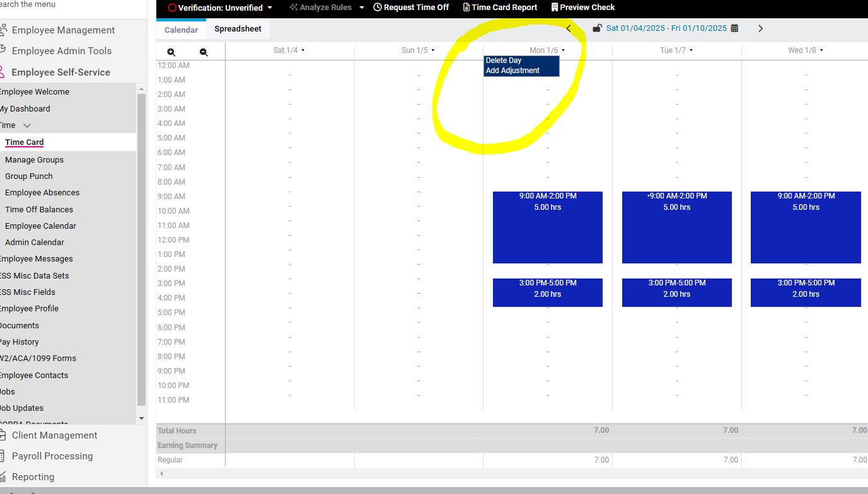Image resolution: width=868 pixels, height=494 pixels.
Task: Open Request Time Off
Action: (411, 8)
